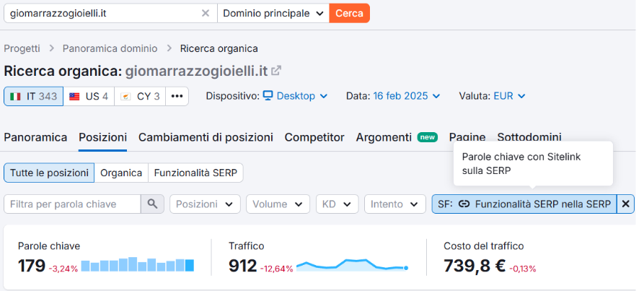
Task: Expand the Posizioni filter dropdown
Action: (x=205, y=204)
